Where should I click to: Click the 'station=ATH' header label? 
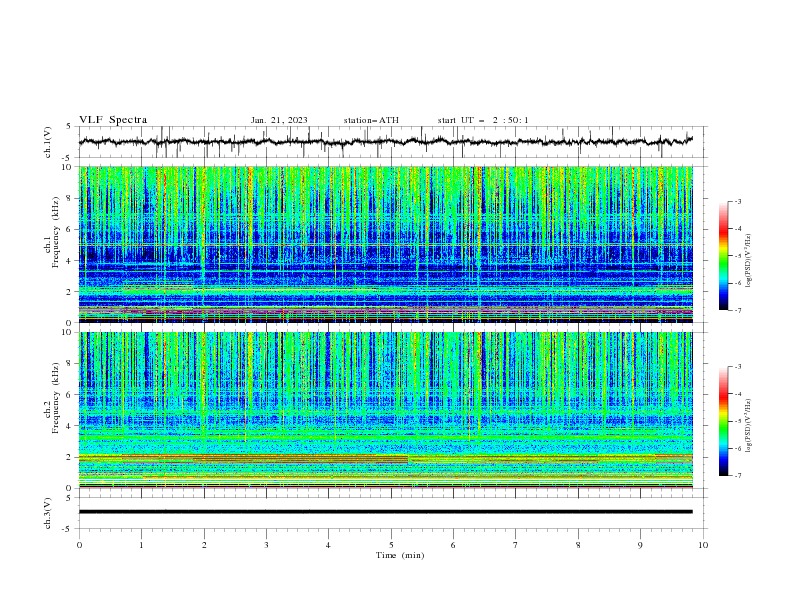point(371,120)
